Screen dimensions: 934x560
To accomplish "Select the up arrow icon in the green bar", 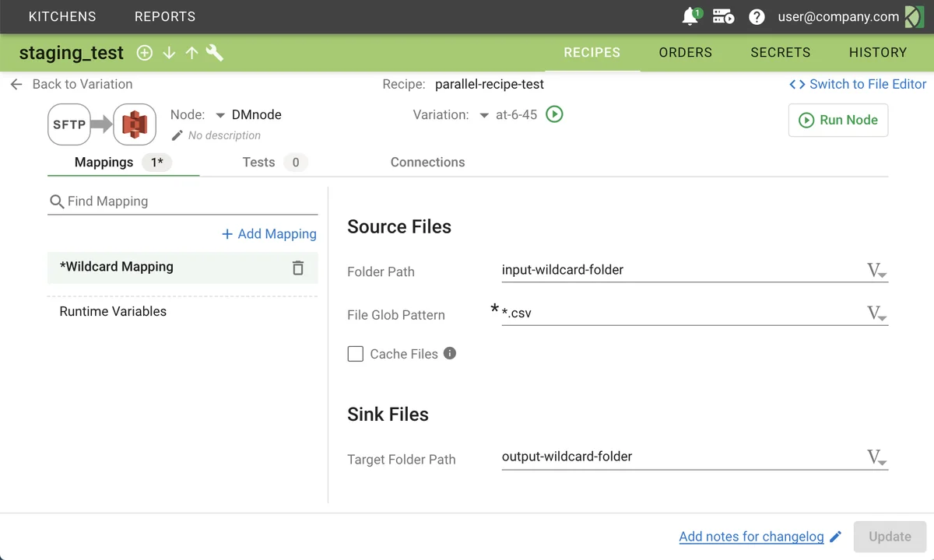I will 191,52.
